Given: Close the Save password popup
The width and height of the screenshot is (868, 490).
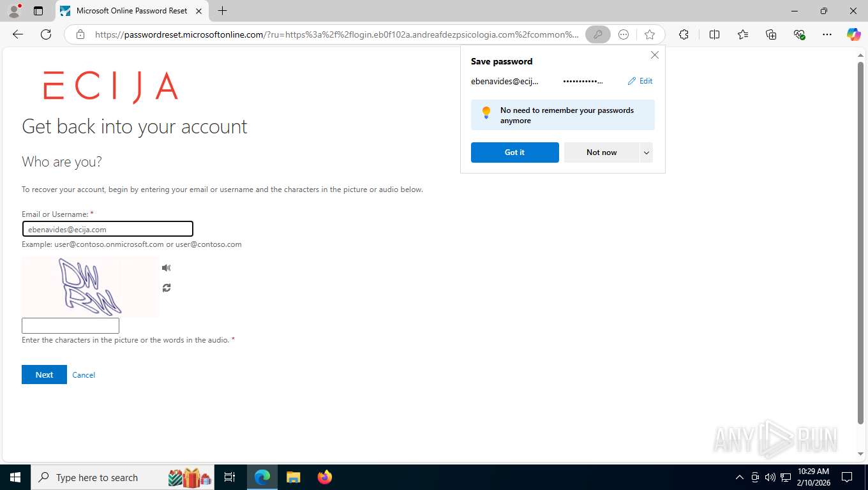Looking at the screenshot, I should click(654, 56).
